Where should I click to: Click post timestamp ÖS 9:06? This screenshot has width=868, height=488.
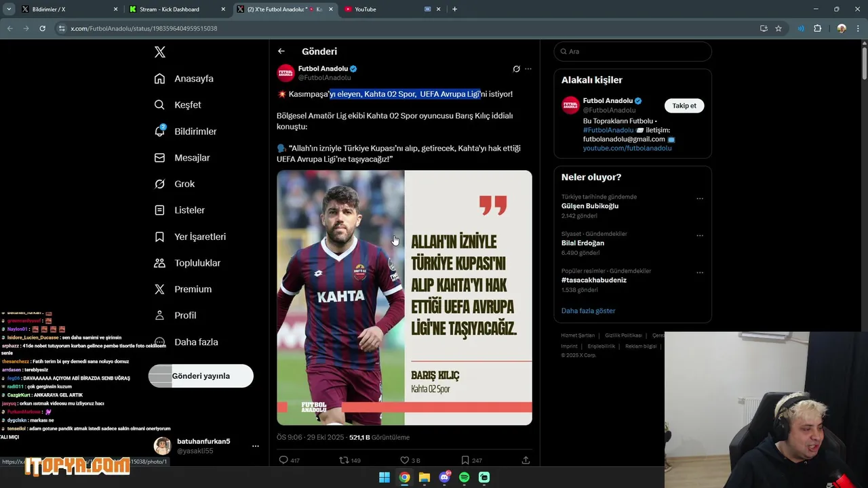click(289, 438)
